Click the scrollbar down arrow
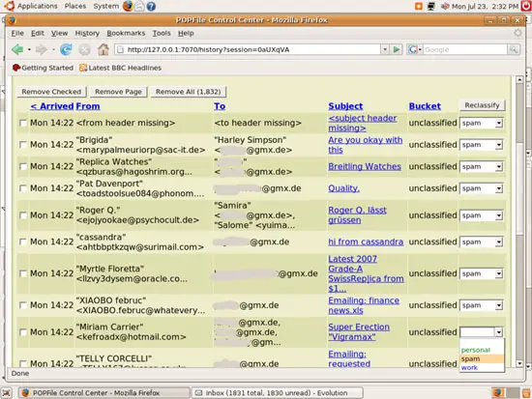Screen dimensions: 532x399 tap(519, 363)
